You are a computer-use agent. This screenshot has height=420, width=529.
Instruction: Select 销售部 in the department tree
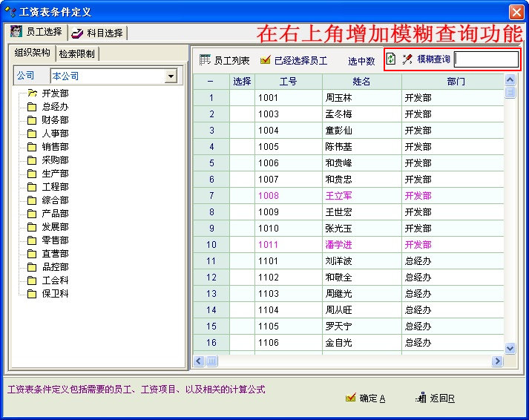(x=55, y=147)
